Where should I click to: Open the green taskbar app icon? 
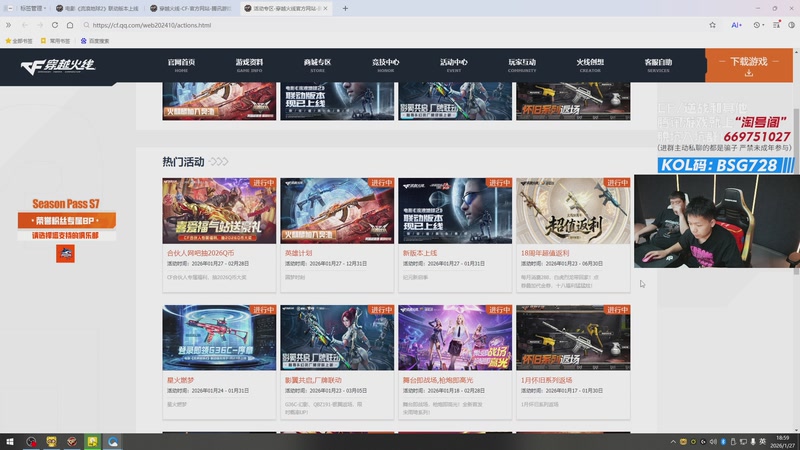coord(92,441)
